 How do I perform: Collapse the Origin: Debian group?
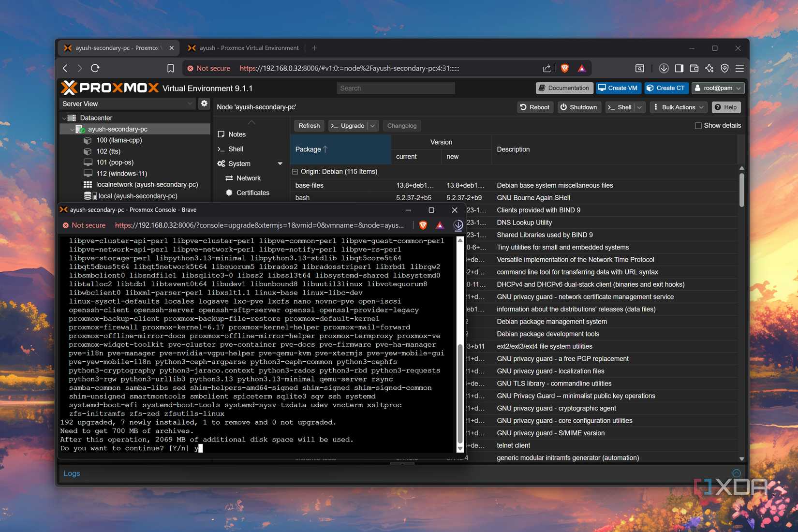coord(295,172)
